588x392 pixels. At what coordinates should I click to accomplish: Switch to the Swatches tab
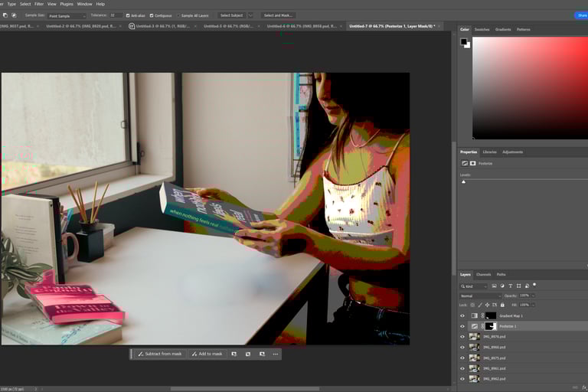[482, 29]
